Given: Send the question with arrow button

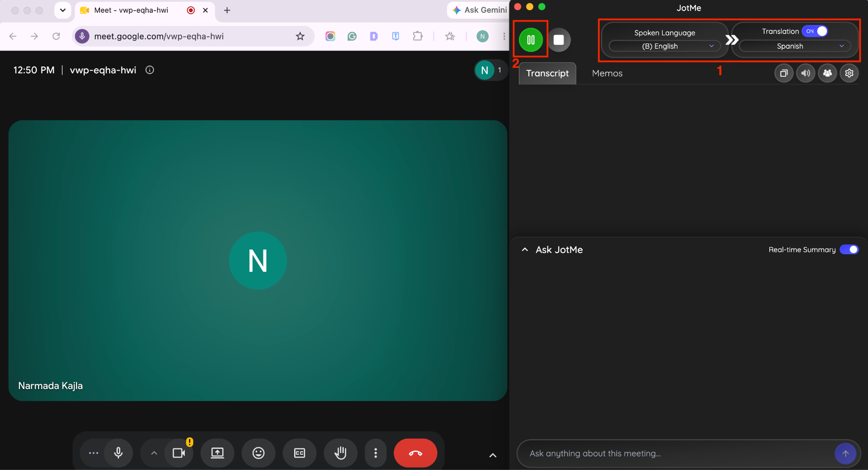Looking at the screenshot, I should (x=845, y=453).
